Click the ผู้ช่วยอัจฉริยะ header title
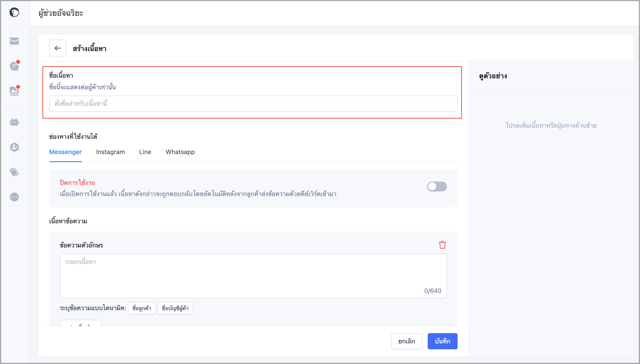 61,13
